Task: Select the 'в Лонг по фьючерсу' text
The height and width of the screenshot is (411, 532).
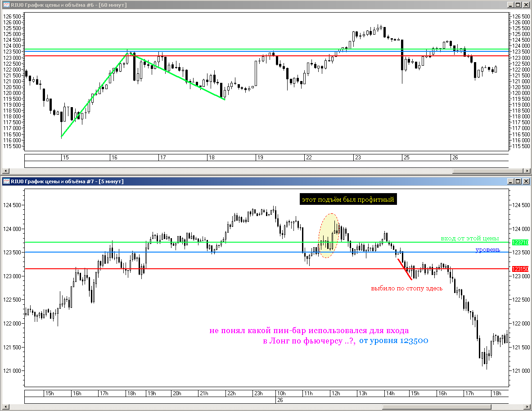Action: (309, 341)
